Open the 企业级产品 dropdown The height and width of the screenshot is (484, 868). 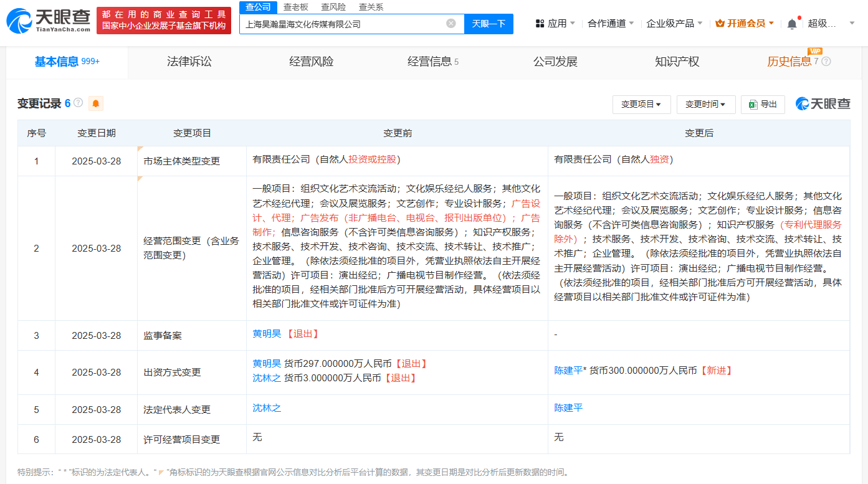click(675, 24)
